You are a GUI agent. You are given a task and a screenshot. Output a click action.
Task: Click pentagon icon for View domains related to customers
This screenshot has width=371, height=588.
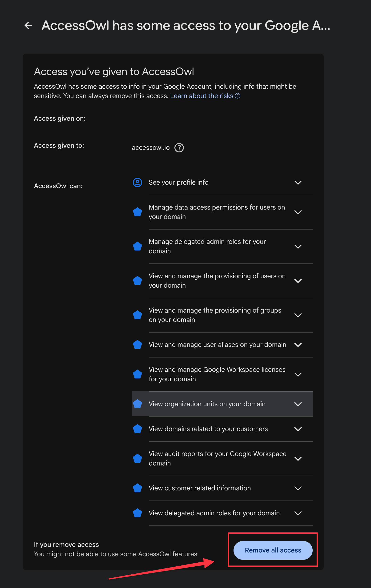pos(137,429)
